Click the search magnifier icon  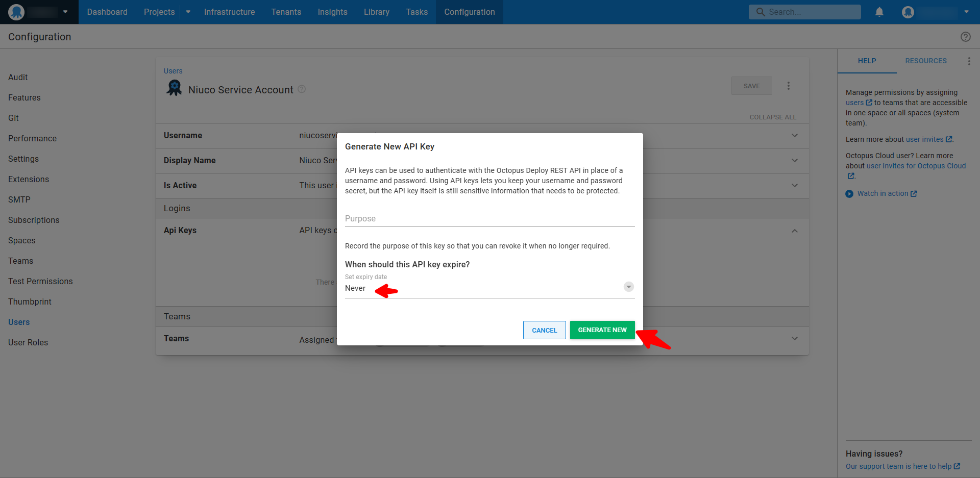click(x=761, y=12)
